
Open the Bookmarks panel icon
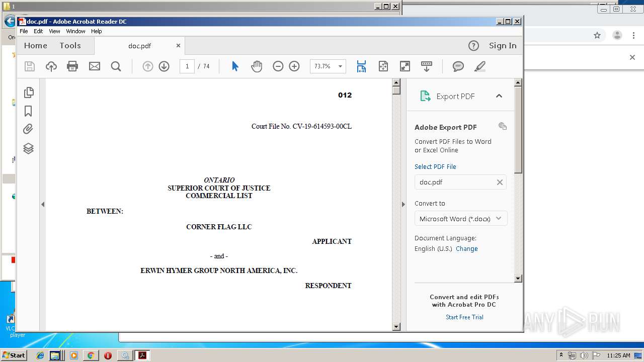tap(29, 111)
